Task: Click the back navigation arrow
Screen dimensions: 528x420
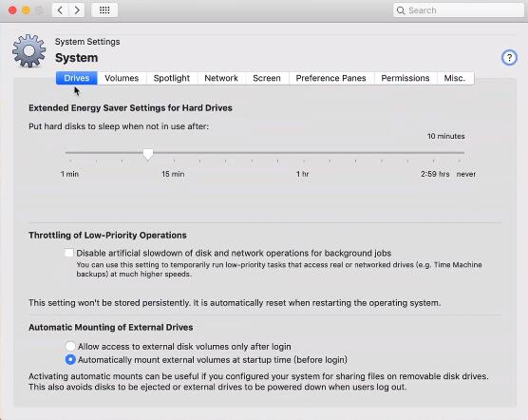Action: click(60, 10)
